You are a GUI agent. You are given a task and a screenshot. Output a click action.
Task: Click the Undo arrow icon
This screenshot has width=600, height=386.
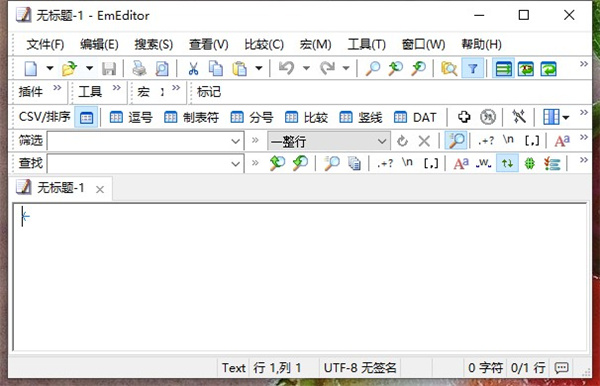point(286,68)
